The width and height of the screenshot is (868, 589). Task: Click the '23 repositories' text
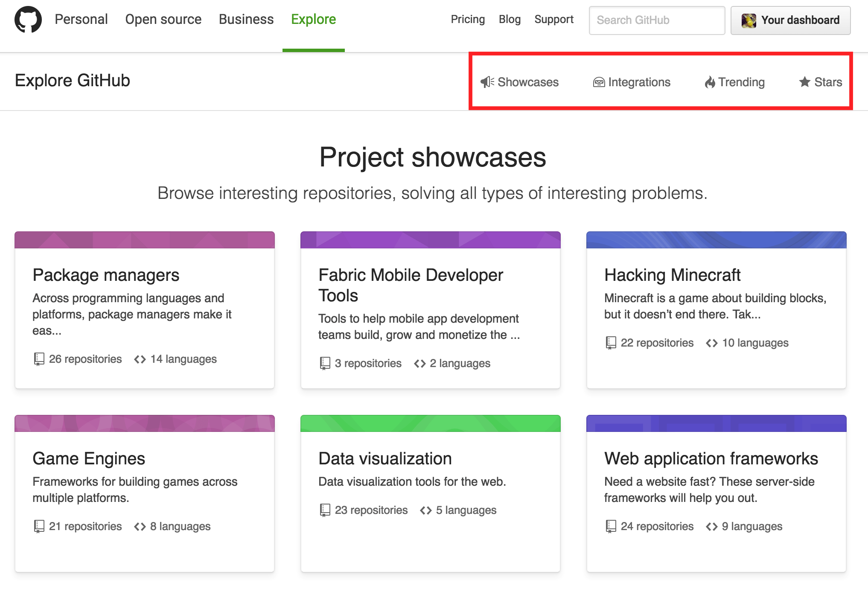[x=371, y=510]
